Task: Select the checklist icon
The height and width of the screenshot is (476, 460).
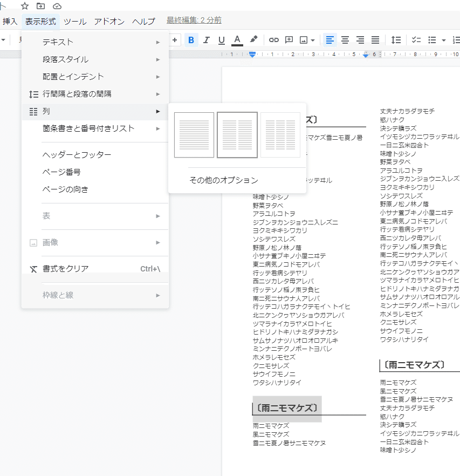Action: 415,40
